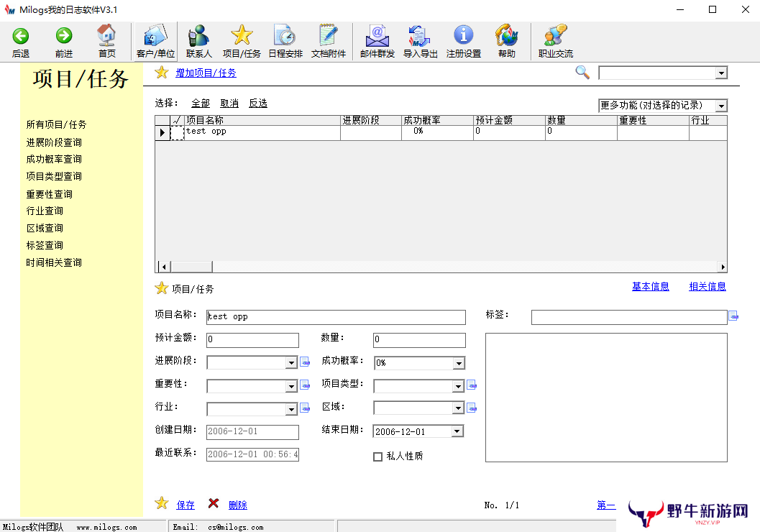Click the edit icon next to 重要性 dropdown
The image size is (760, 532).
(305, 385)
